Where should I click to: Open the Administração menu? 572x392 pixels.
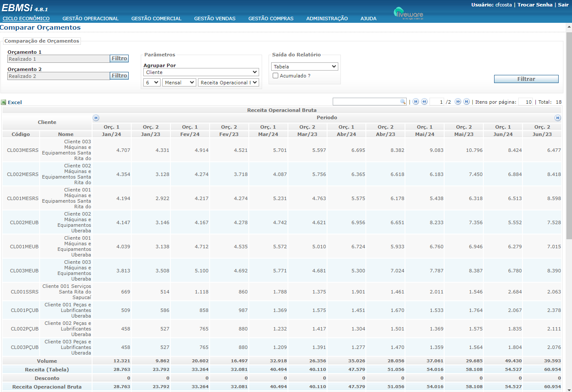coord(327,19)
